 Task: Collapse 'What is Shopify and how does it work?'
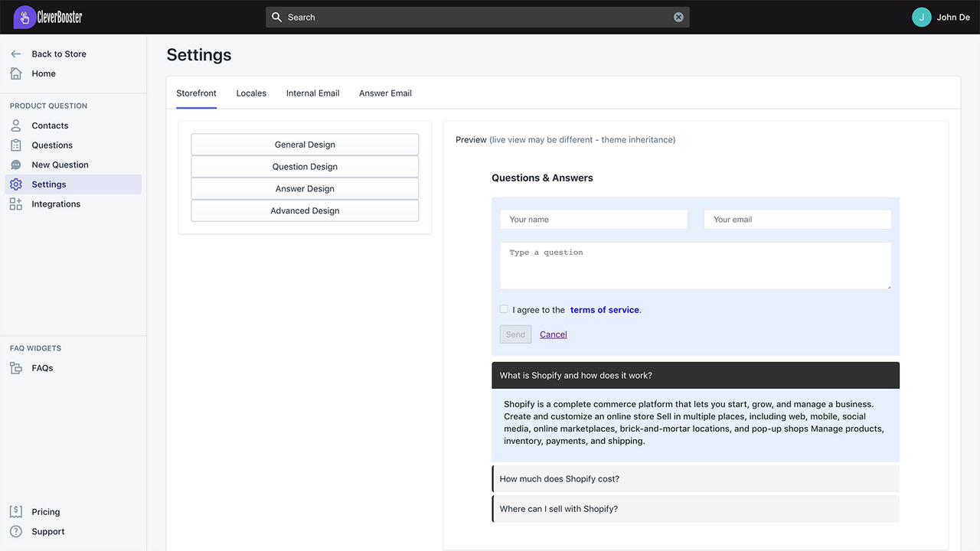(x=695, y=375)
